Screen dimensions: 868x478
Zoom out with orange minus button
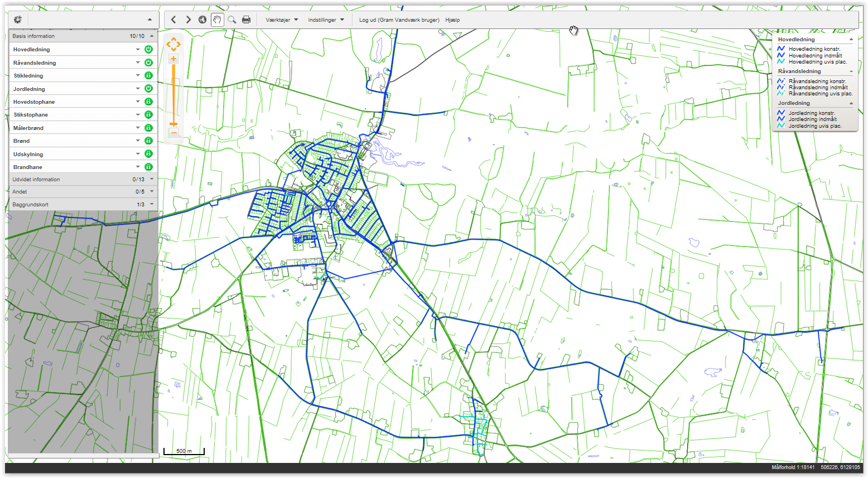pos(173,133)
